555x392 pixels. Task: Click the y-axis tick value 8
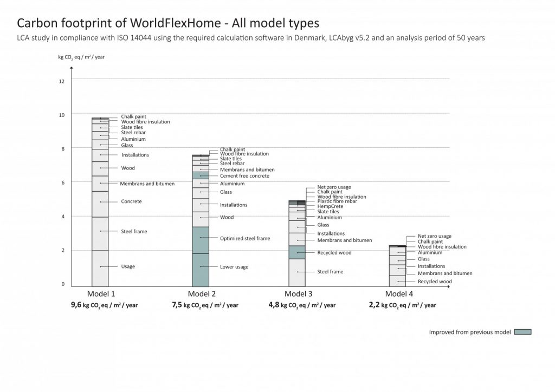(63, 149)
